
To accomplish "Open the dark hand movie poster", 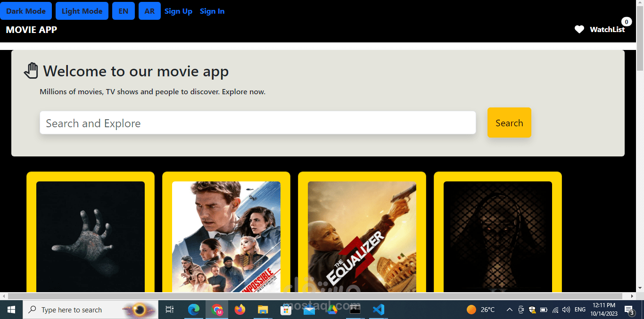I will [x=91, y=237].
